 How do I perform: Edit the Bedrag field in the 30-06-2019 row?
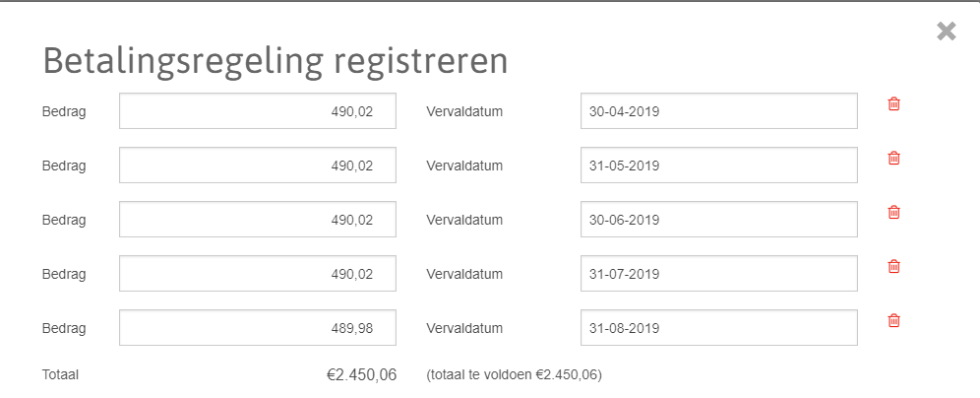coord(258,220)
